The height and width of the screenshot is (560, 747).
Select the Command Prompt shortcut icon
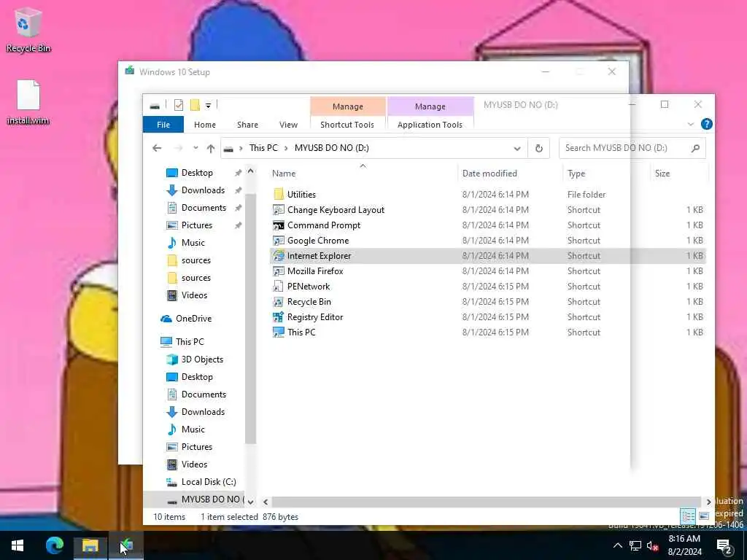[279, 225]
